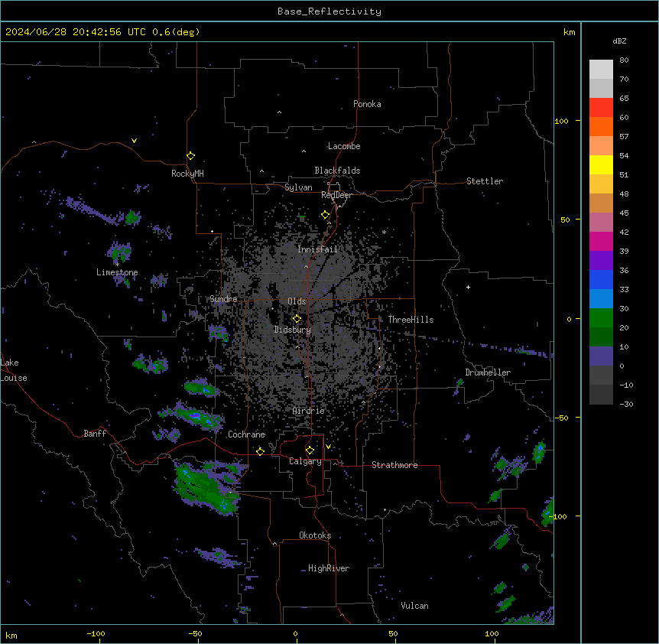The height and width of the screenshot is (644, 659).
Task: Click the white asterisk marker east of Innisfail
Action: click(x=384, y=232)
